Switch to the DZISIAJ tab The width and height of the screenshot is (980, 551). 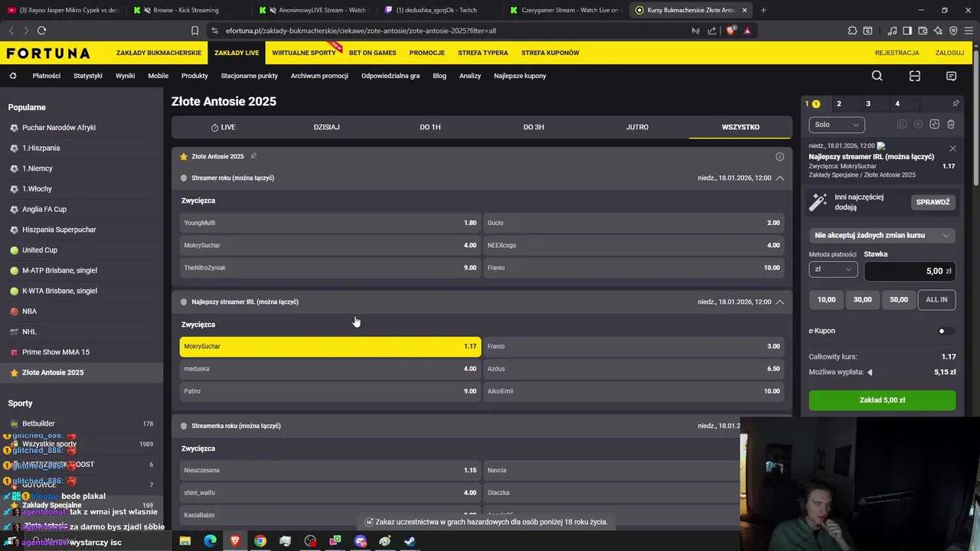[x=327, y=127]
